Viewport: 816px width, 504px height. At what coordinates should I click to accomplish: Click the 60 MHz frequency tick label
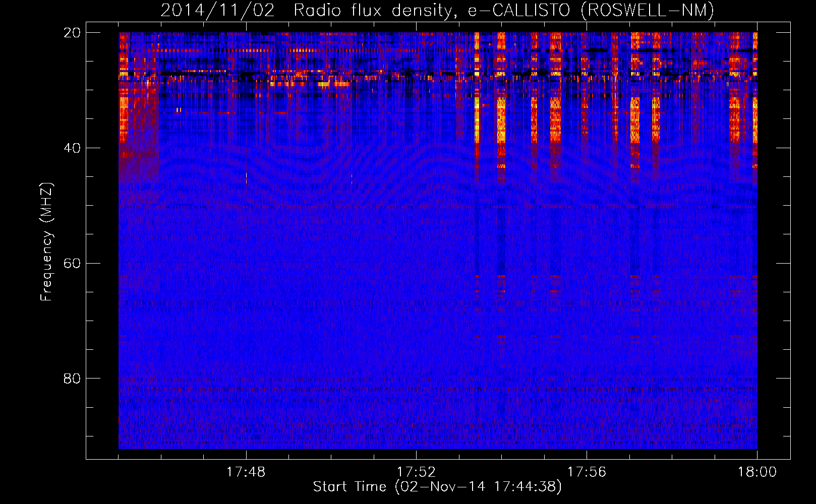(72, 263)
